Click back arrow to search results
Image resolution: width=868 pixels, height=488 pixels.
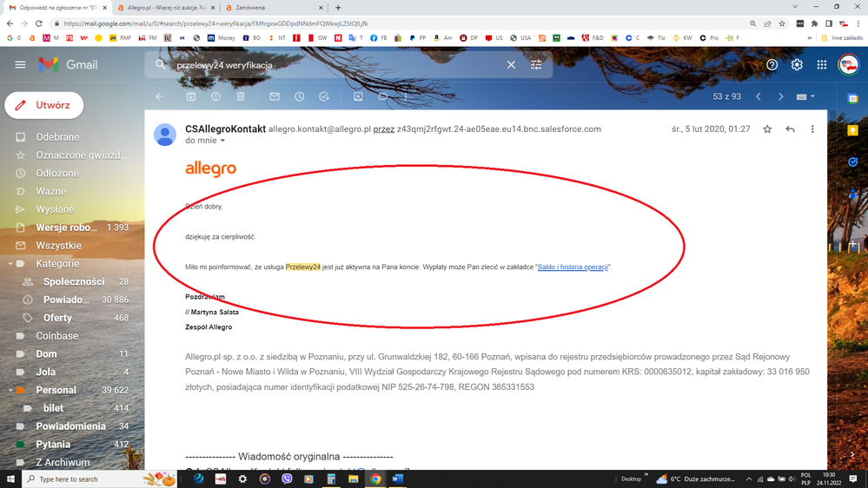click(x=159, y=96)
